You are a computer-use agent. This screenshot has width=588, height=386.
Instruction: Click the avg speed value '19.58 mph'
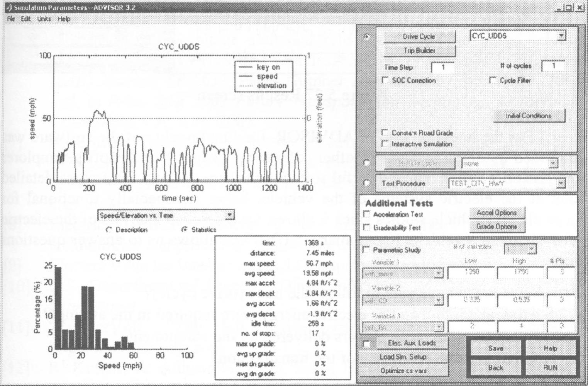(x=318, y=273)
